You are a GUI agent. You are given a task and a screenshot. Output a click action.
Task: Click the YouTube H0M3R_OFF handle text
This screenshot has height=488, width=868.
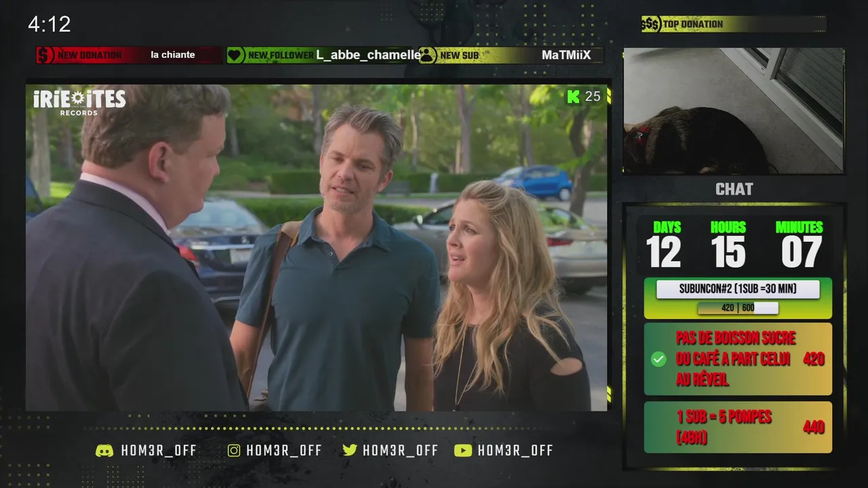pyautogui.click(x=515, y=450)
